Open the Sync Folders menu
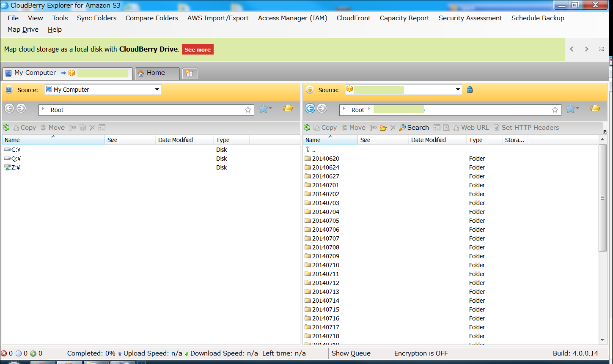This screenshot has height=364, width=613. (96, 18)
